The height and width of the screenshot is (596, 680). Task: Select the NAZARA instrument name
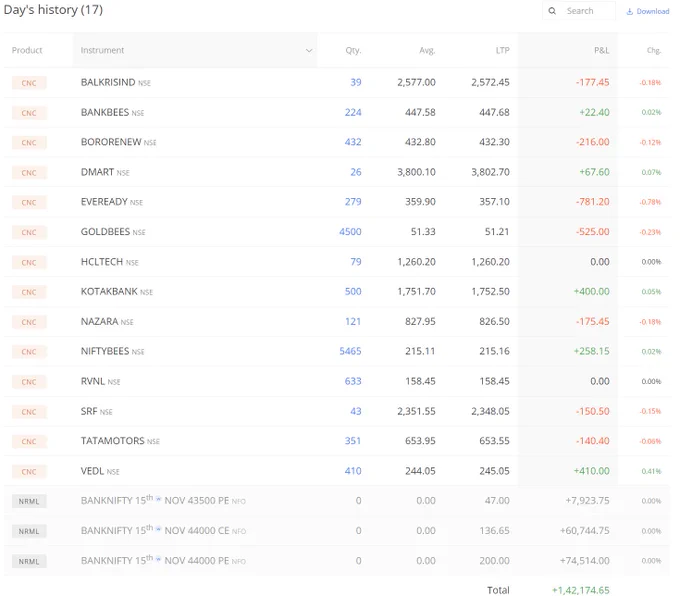pos(99,321)
